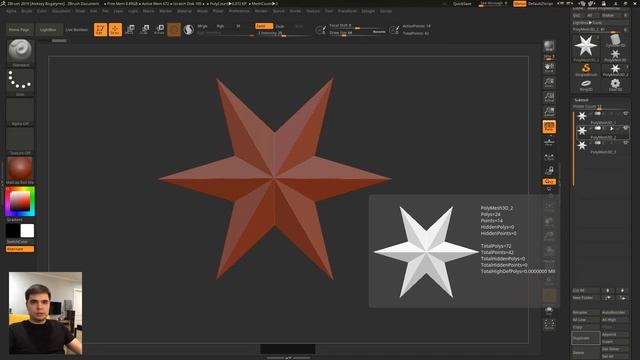640x360 pixels.
Task: Toggle L.Sym local symmetry
Action: (549, 156)
